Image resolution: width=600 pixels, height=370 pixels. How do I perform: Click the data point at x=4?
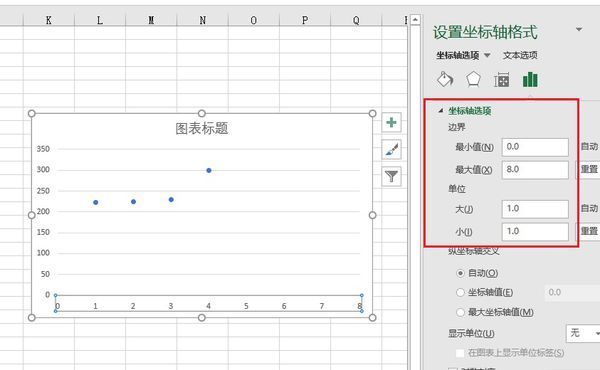coord(209,170)
